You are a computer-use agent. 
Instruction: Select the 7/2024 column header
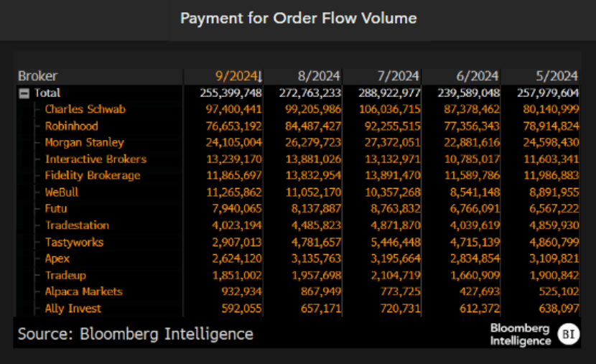pos(397,76)
